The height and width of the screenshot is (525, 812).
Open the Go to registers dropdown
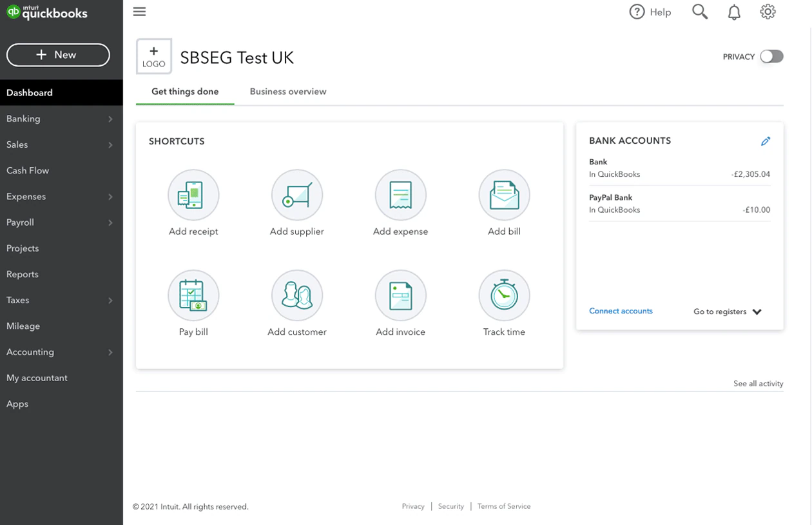pyautogui.click(x=728, y=312)
